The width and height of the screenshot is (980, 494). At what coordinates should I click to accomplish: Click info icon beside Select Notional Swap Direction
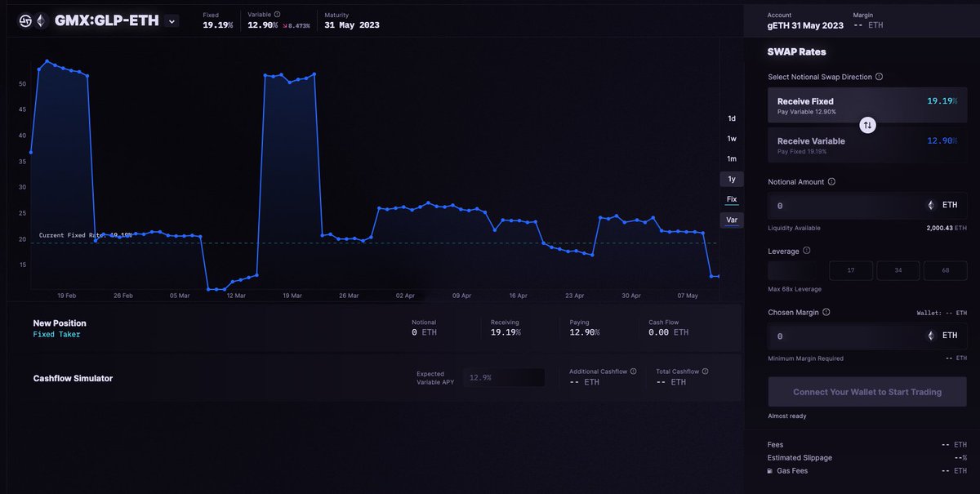pos(879,77)
